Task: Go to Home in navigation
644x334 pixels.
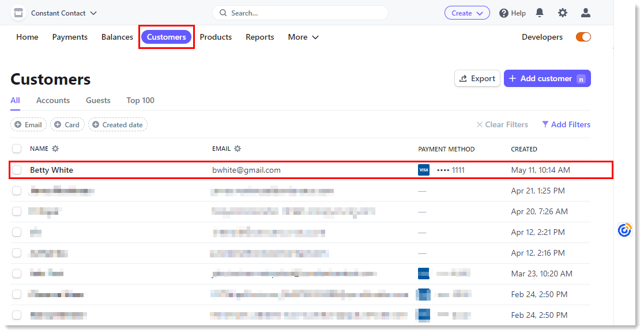Action: point(27,37)
